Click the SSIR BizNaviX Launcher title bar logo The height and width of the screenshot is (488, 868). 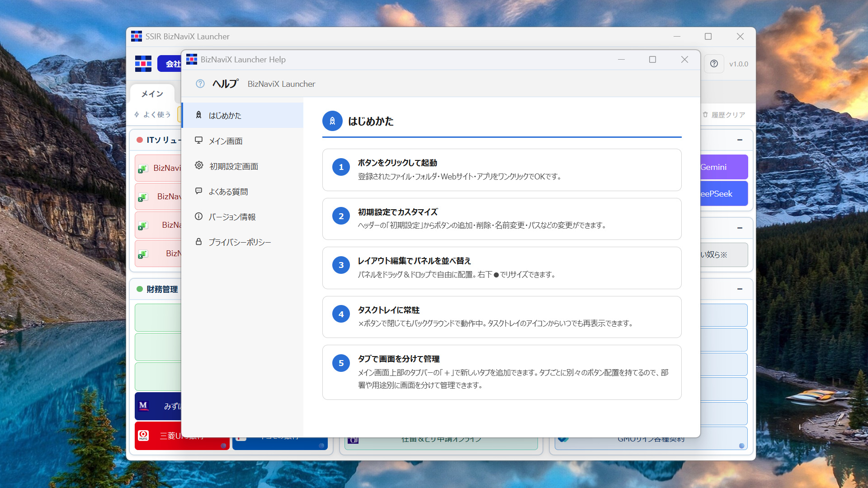click(x=137, y=36)
